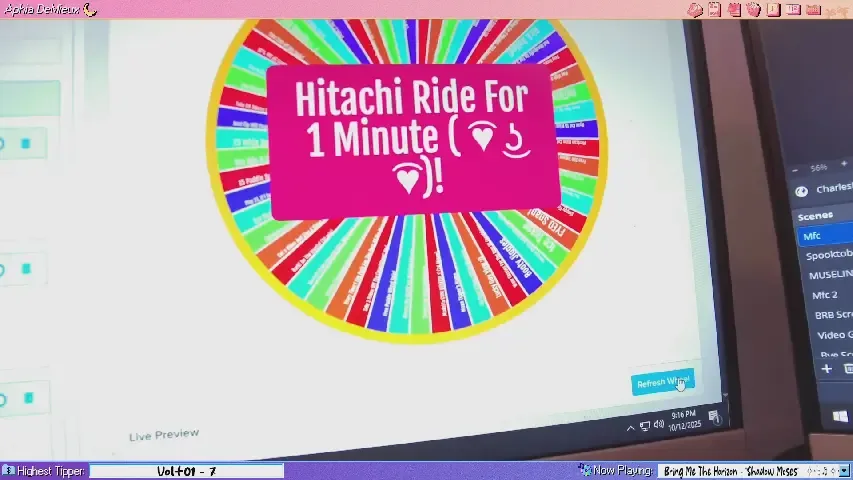Screen dimensions: 853x480
Task: Click the pink document icon in top bar
Action: [x=714, y=9]
